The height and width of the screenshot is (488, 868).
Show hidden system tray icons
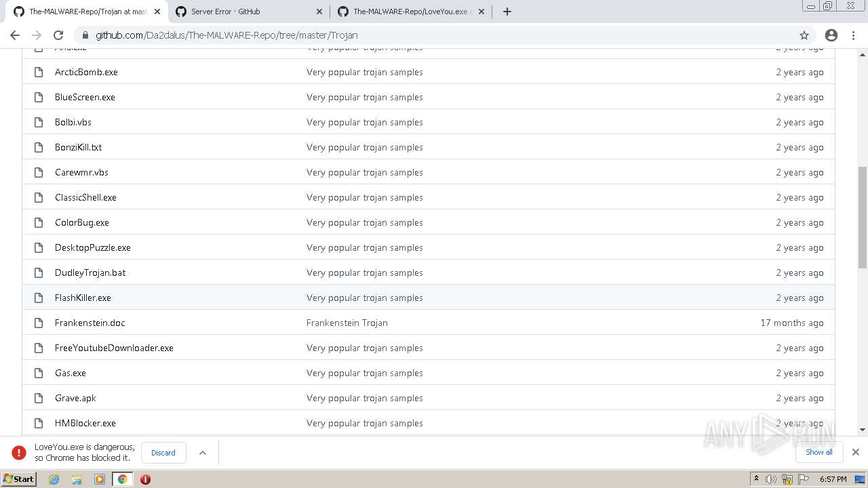pyautogui.click(x=756, y=479)
